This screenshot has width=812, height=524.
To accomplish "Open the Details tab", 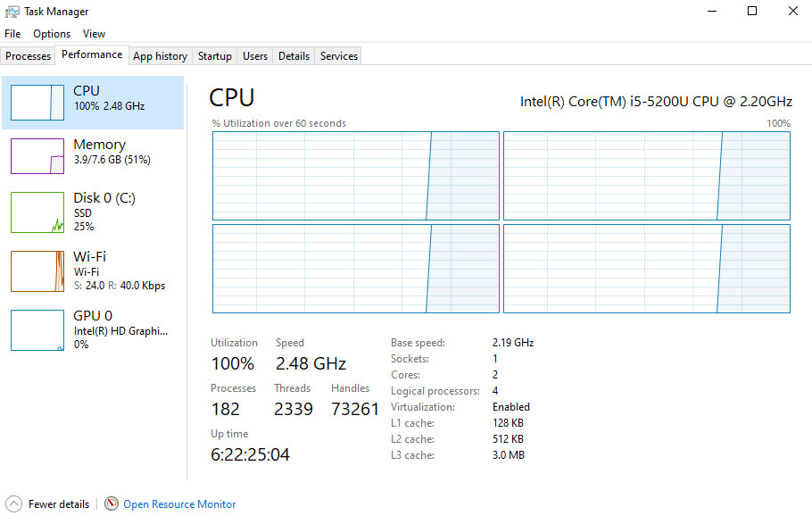I will pyautogui.click(x=294, y=56).
